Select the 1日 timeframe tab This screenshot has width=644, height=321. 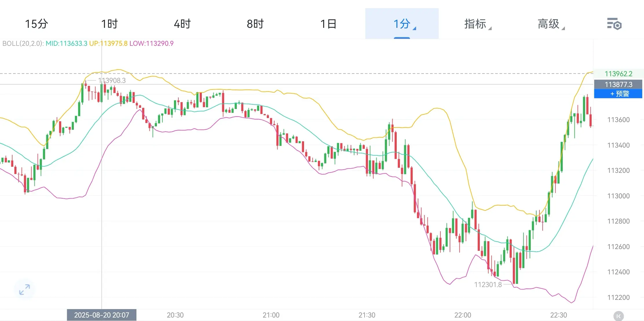coord(328,24)
